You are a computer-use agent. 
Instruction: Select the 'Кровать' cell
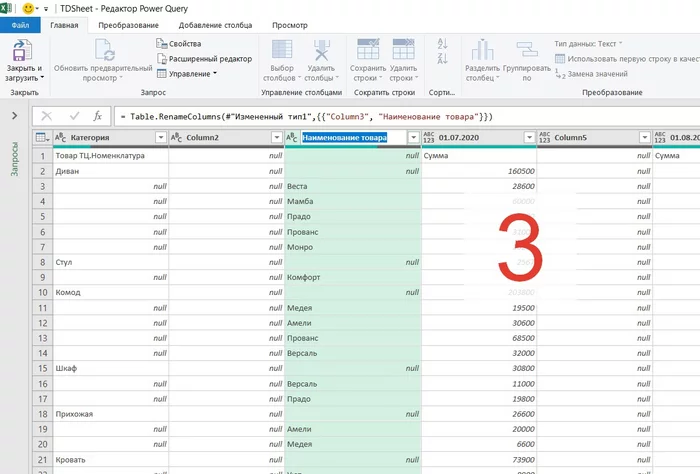pyautogui.click(x=111, y=460)
